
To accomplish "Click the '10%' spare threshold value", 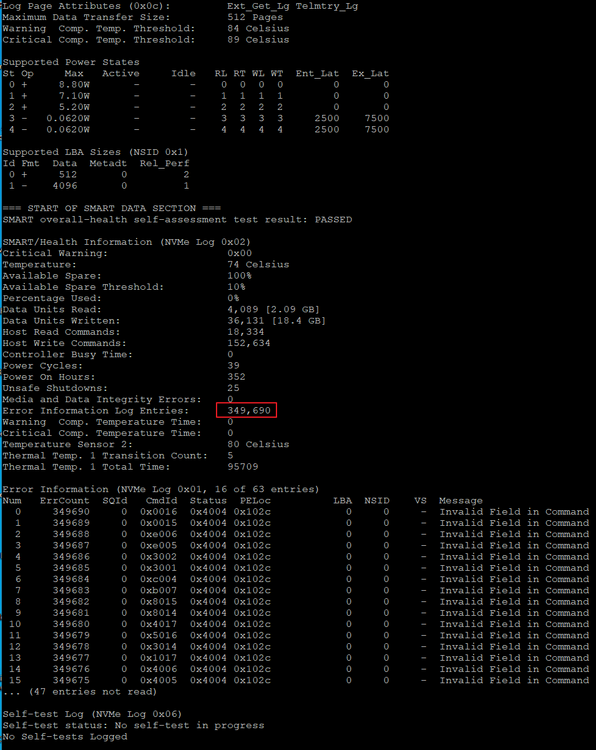I will [x=236, y=287].
